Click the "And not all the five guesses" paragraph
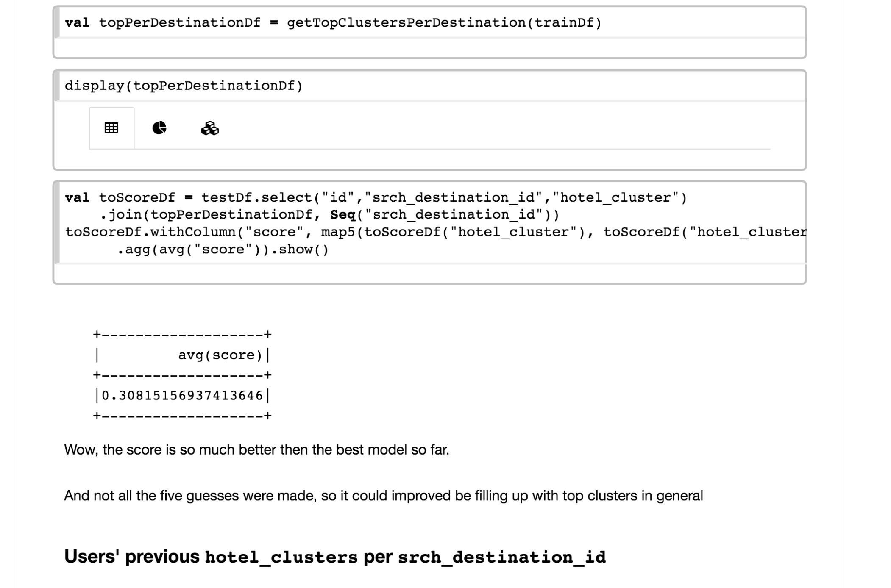The width and height of the screenshot is (891, 588). pyautogui.click(x=383, y=496)
